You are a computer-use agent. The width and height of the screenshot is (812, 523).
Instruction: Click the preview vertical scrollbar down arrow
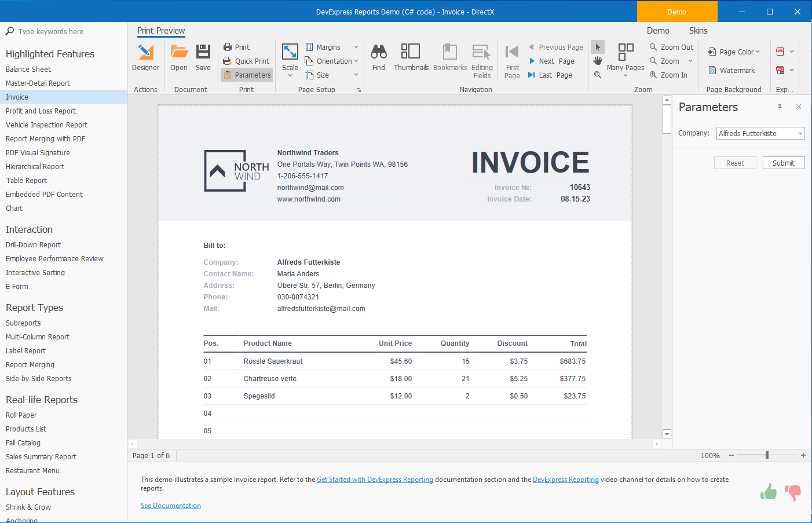(667, 434)
